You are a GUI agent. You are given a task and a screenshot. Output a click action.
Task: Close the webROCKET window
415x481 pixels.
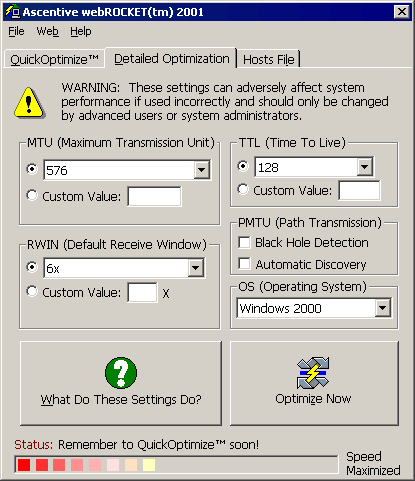pyautogui.click(x=402, y=12)
